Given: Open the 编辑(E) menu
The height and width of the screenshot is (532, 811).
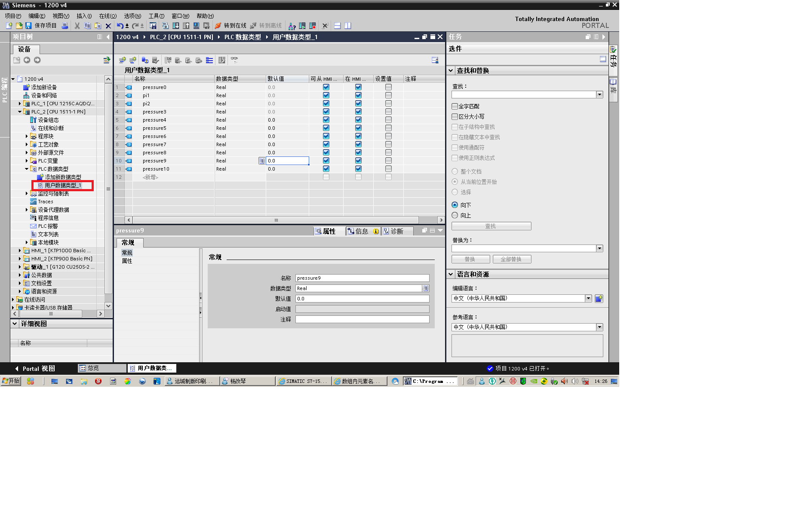Looking at the screenshot, I should pyautogui.click(x=37, y=16).
